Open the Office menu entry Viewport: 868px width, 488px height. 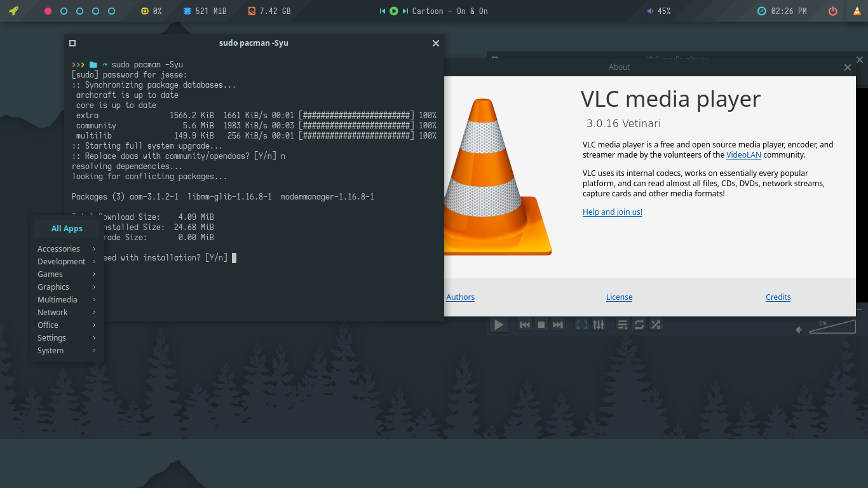coord(67,325)
